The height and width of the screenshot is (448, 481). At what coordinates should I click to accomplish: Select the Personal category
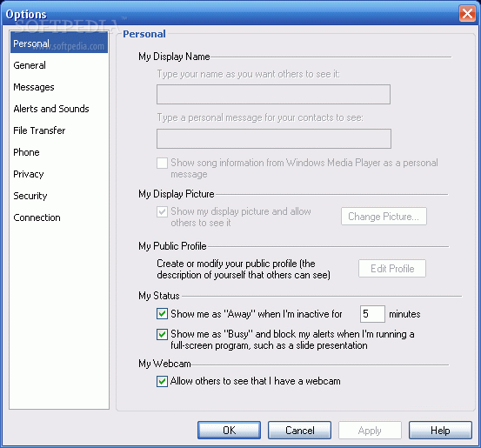click(59, 43)
